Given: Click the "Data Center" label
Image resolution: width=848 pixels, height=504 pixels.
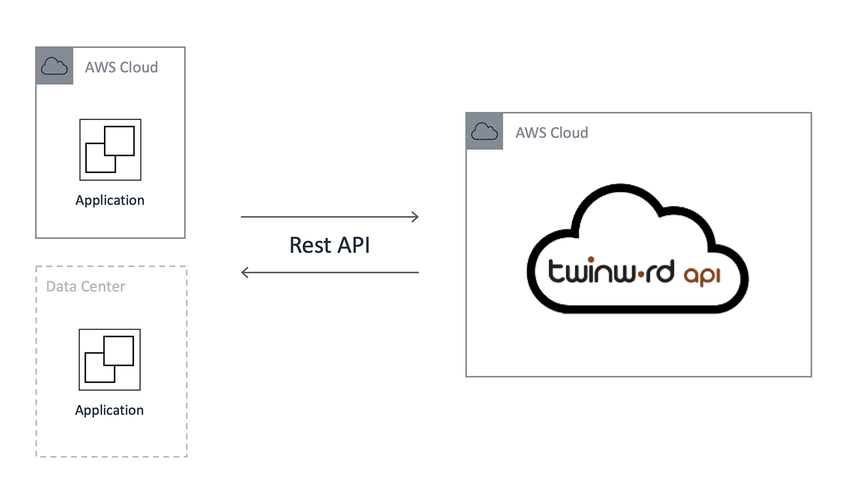Looking at the screenshot, I should click(x=85, y=286).
